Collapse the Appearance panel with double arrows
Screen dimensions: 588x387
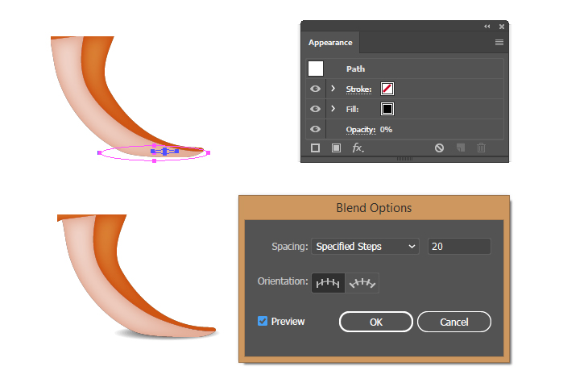click(x=487, y=27)
